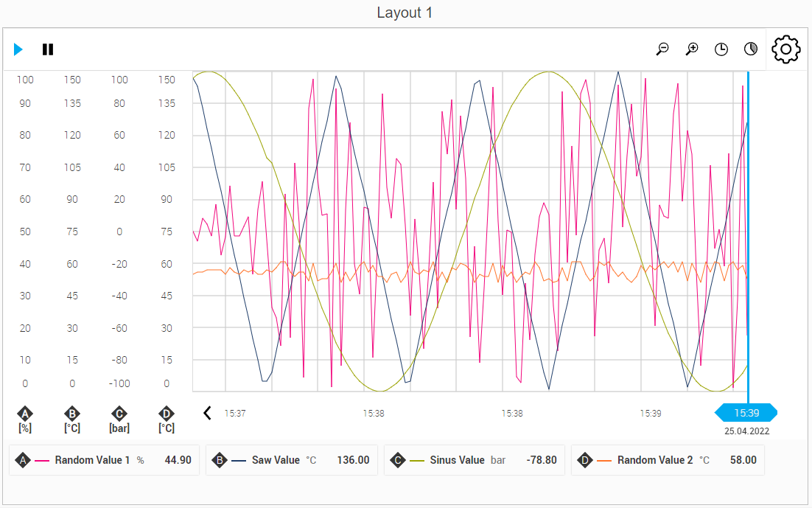Viewport: 812px width, 508px height.
Task: Click the [%] unit label under axis A
Action: pos(25,428)
